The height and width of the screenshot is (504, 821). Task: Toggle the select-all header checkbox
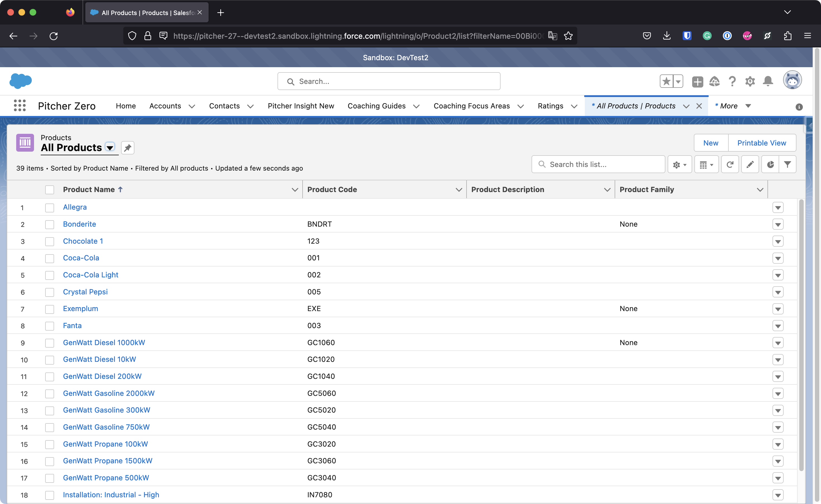click(50, 190)
